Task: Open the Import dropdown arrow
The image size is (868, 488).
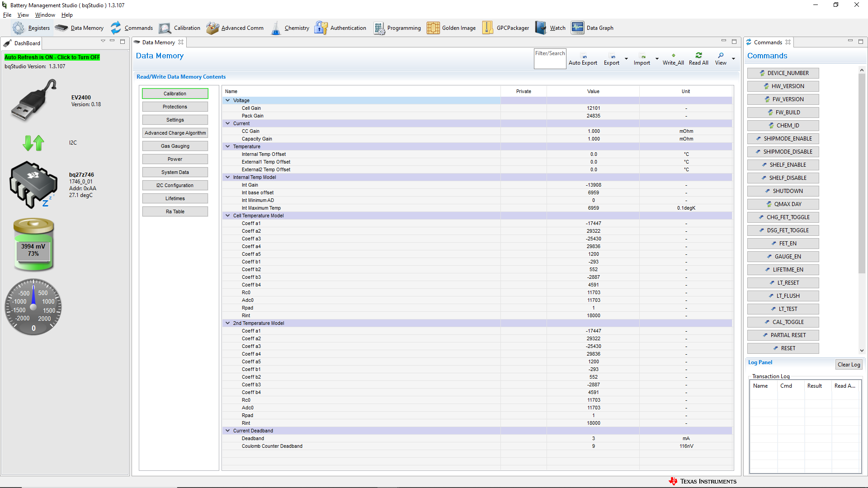Action: click(x=657, y=59)
